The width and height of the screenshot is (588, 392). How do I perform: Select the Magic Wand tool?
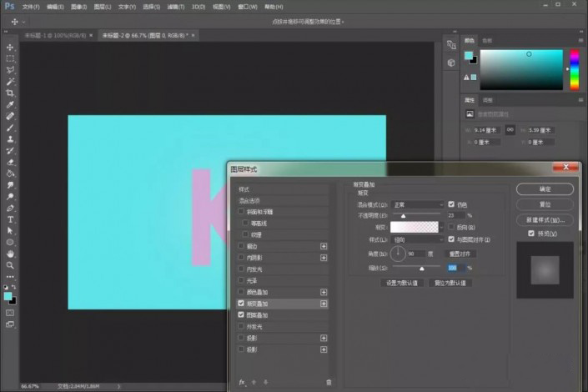[10, 82]
